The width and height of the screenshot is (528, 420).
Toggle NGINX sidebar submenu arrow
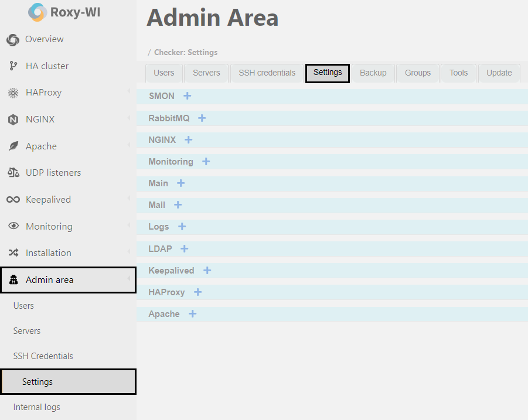(x=129, y=118)
